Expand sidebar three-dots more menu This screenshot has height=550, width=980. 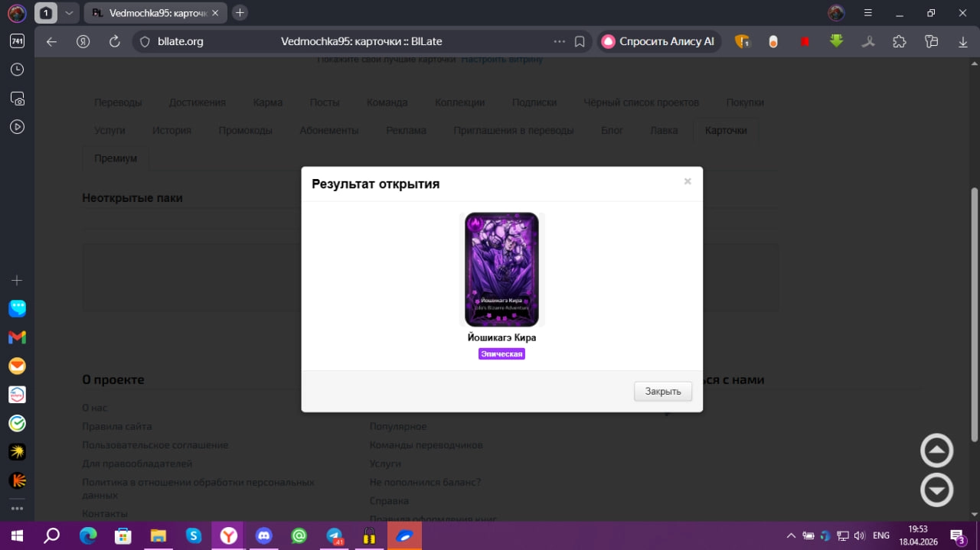pyautogui.click(x=17, y=508)
